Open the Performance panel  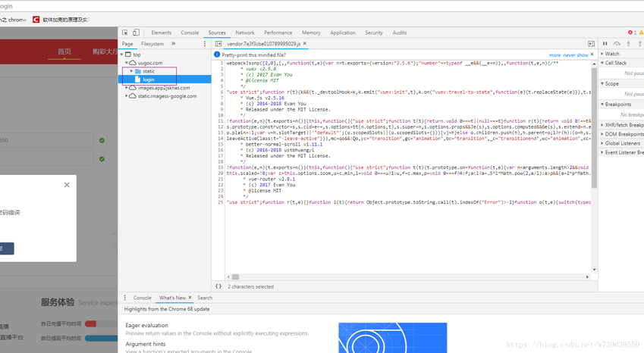[278, 33]
